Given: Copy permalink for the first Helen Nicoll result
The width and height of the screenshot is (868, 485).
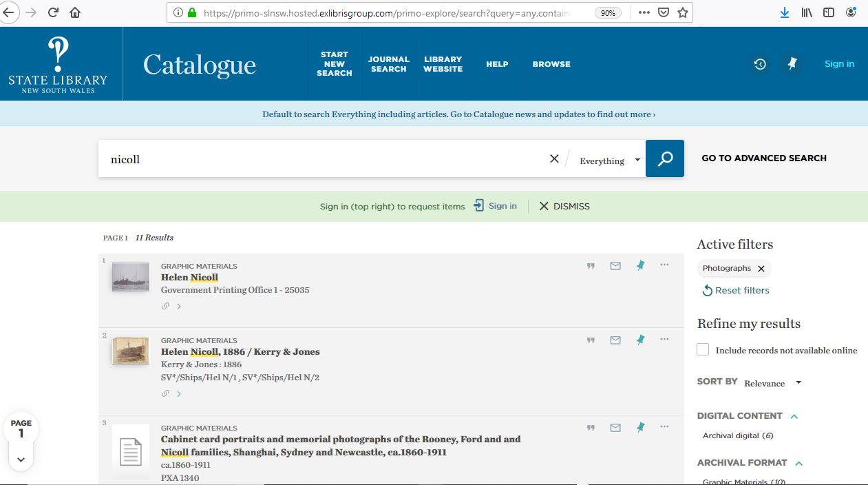Looking at the screenshot, I should click(x=165, y=306).
